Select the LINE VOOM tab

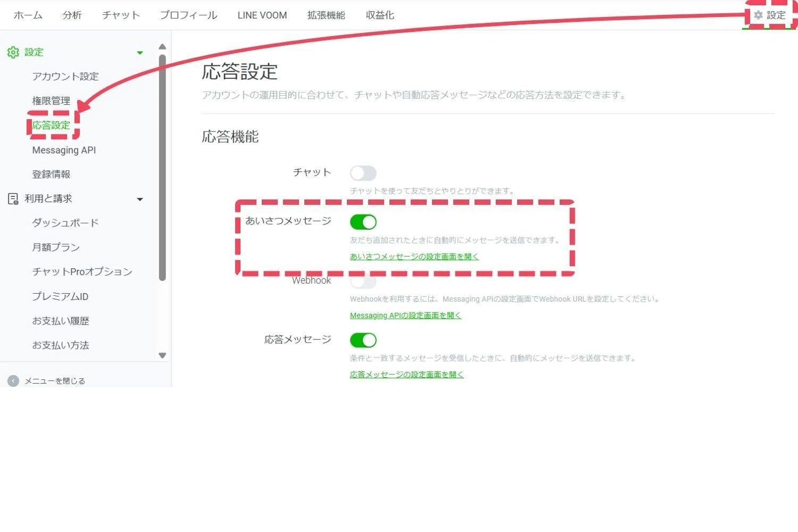coord(262,15)
